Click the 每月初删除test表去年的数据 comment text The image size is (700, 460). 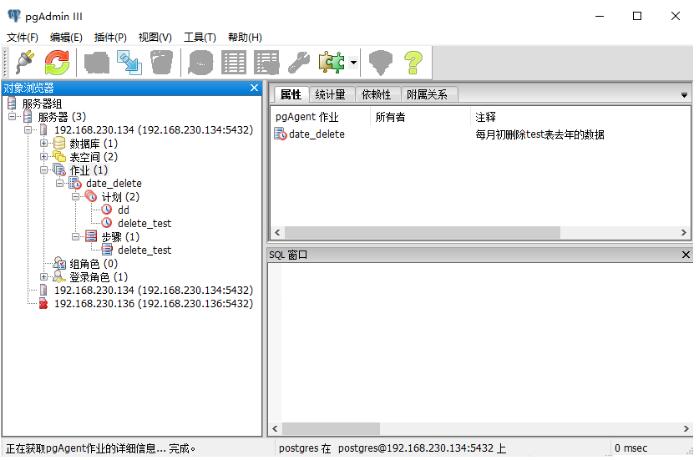[x=539, y=134]
